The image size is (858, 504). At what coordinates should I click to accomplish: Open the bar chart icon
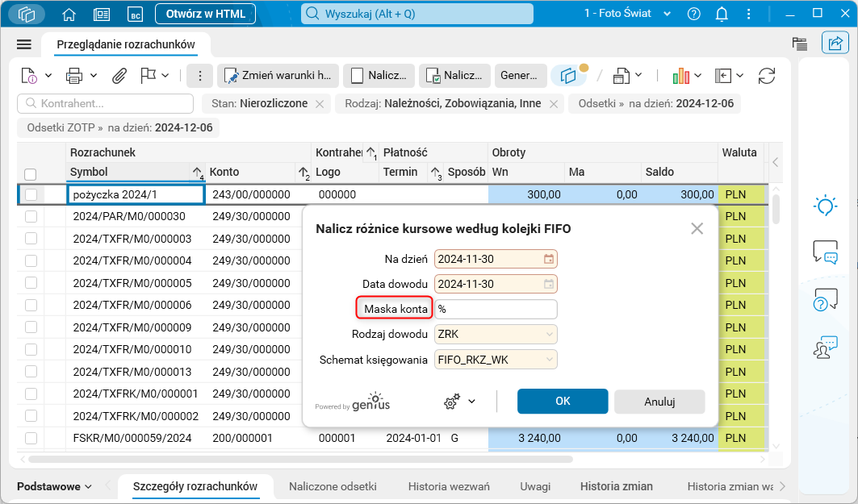tap(680, 76)
